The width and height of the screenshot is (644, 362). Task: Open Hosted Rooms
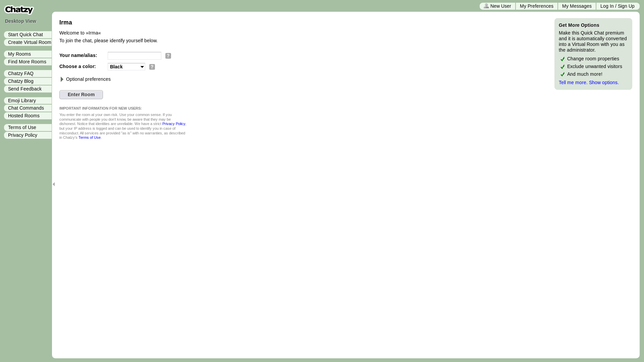(28, 116)
